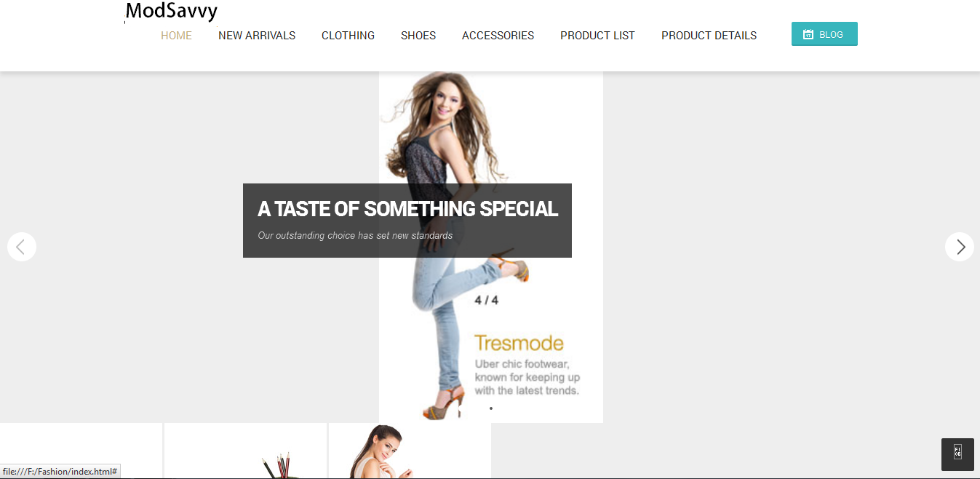
Task: Select Shoes in the navigation bar
Action: 418,35
